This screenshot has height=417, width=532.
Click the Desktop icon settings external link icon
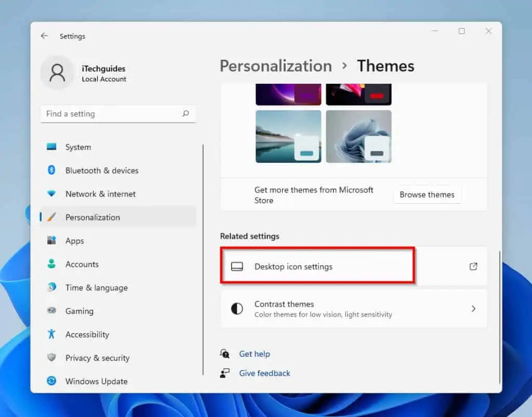click(x=473, y=266)
